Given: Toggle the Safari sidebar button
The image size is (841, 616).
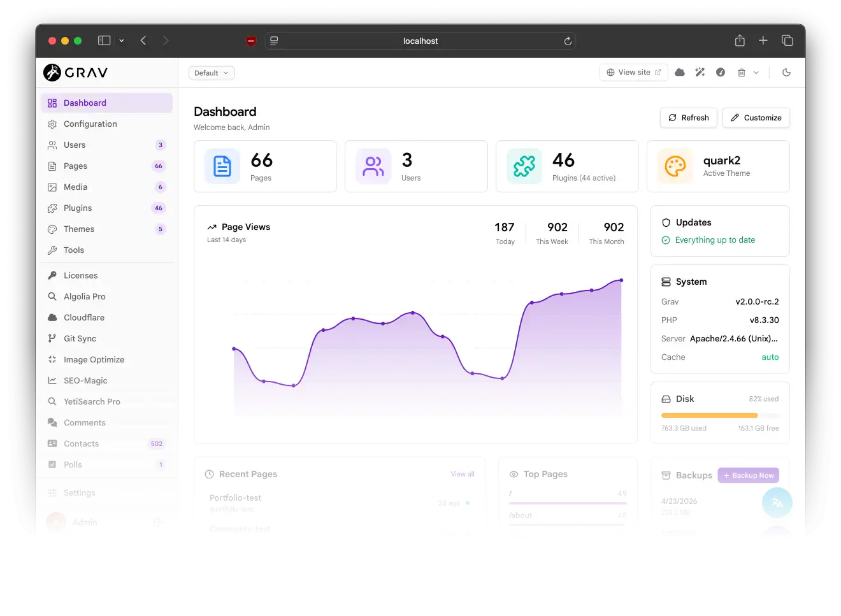Looking at the screenshot, I should [104, 41].
